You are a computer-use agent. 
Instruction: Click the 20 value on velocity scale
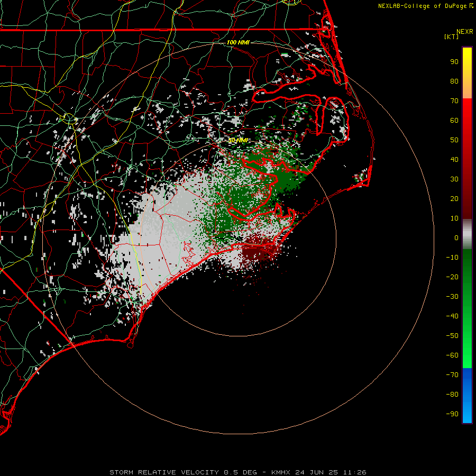(x=454, y=198)
